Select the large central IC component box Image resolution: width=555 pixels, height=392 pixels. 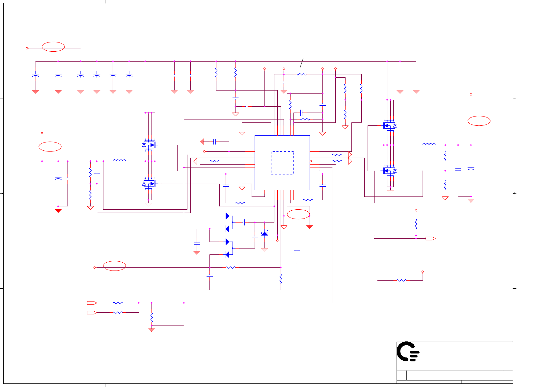pos(282,163)
